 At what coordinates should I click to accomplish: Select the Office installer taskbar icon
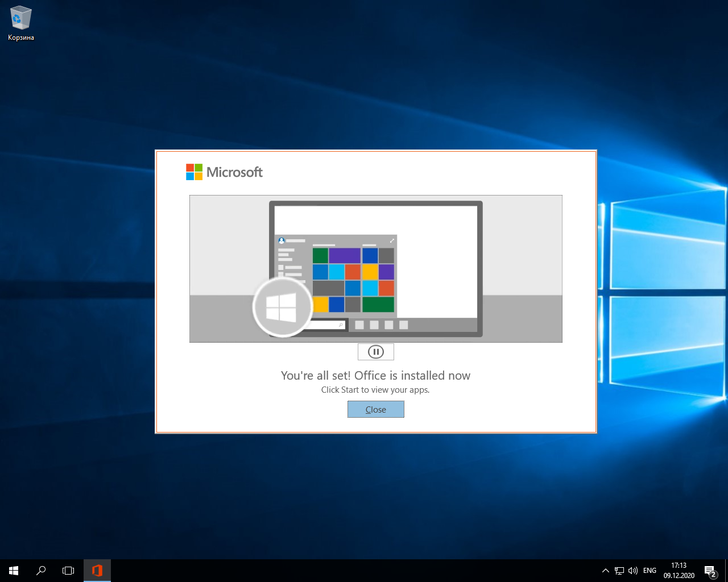pos(97,571)
